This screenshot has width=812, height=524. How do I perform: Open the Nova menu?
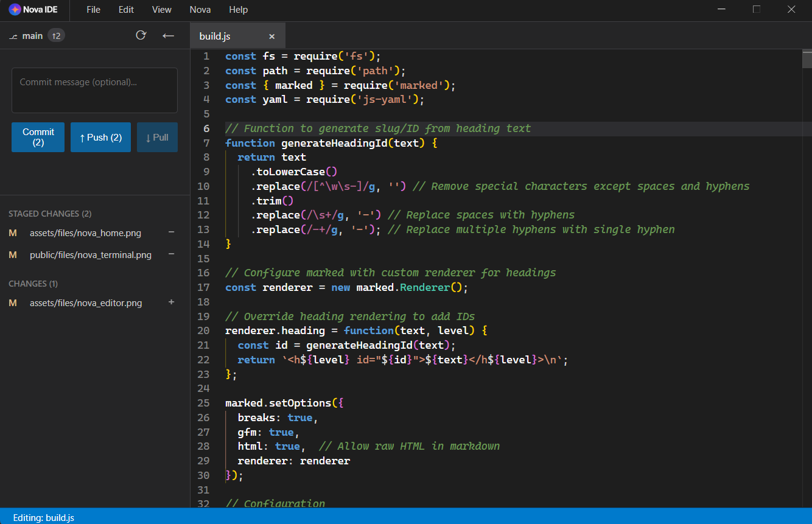(200, 10)
